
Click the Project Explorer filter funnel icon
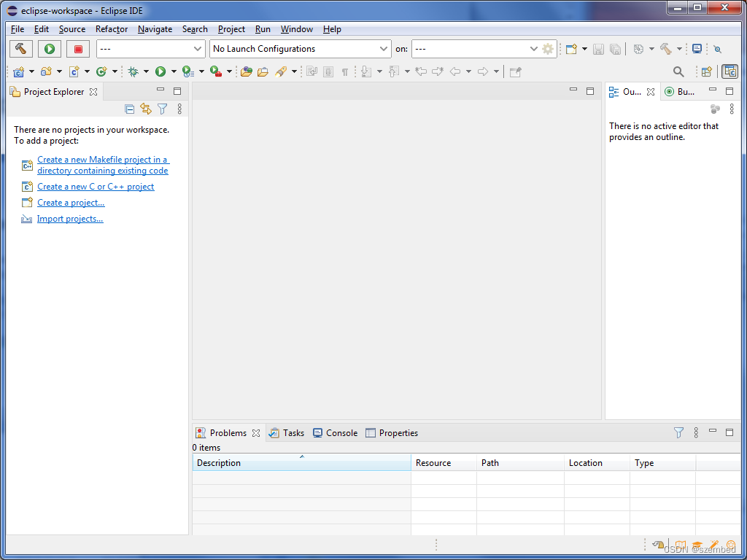[x=163, y=109]
